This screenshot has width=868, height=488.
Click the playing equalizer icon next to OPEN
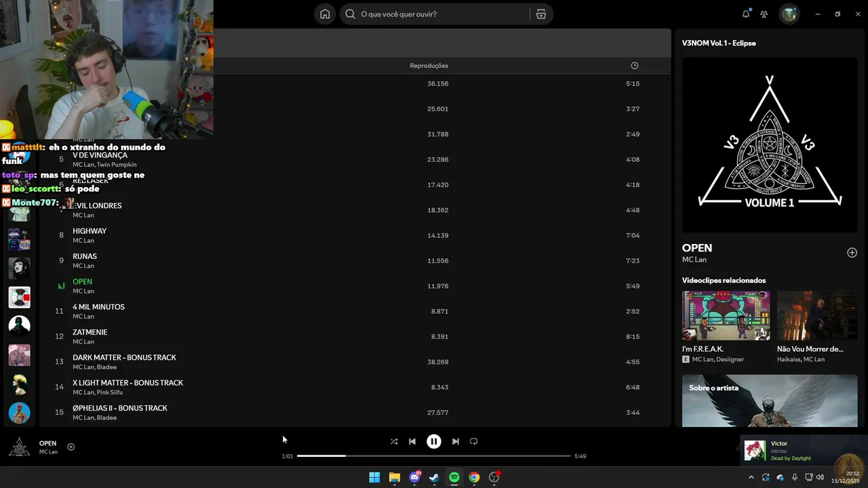(61, 286)
